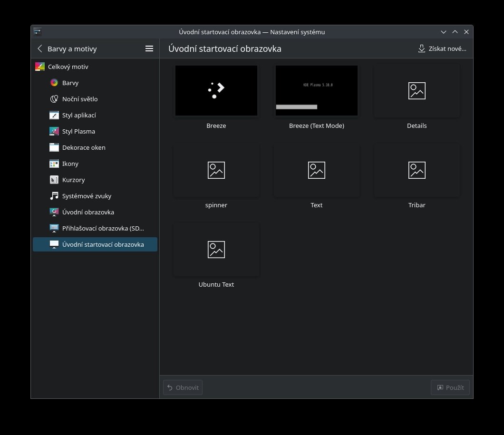Screen dimensions: 504x435
Task: Click the Dekorace oken icon
Action: (x=54, y=147)
